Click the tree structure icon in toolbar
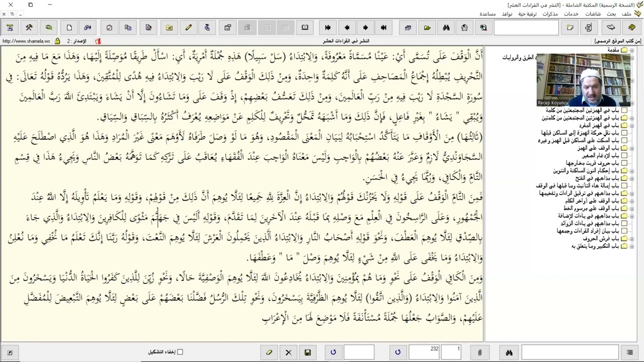This screenshot has width=644, height=362. pos(589,28)
